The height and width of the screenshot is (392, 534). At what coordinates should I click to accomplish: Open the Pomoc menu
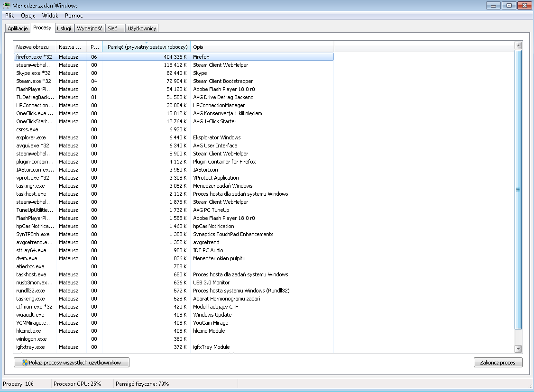74,16
